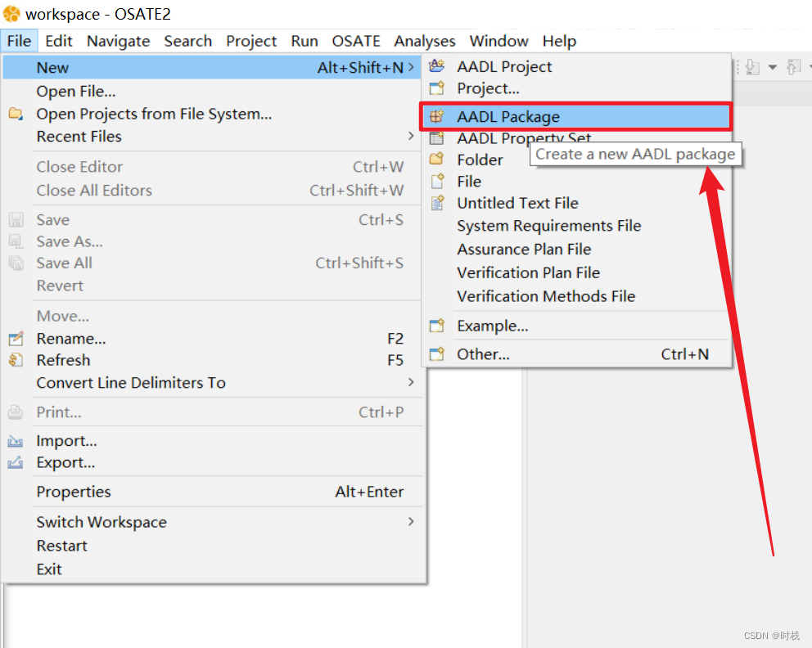Choose Refresh entry
The image size is (812, 648).
tap(212, 360)
